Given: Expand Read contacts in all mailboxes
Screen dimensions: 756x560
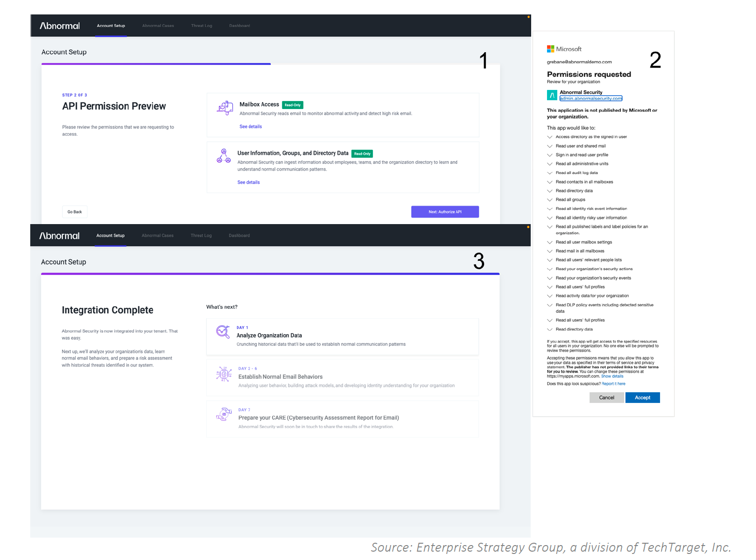Looking at the screenshot, I should click(550, 182).
